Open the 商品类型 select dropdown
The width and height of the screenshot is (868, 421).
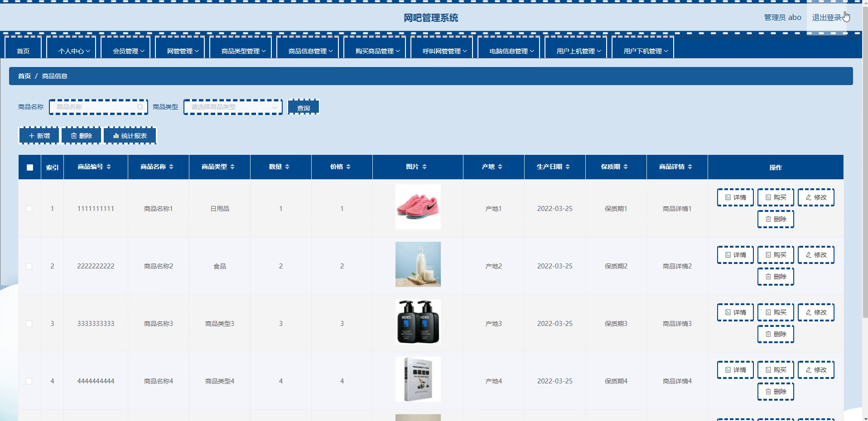pyautogui.click(x=233, y=107)
